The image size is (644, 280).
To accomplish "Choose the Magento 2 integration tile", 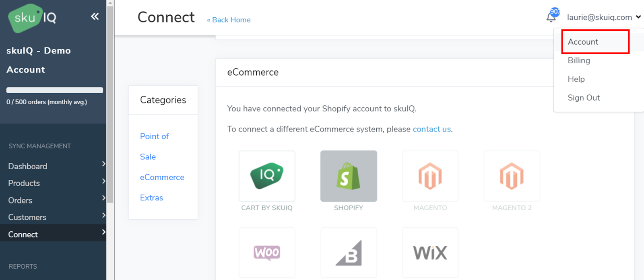I will tap(512, 176).
